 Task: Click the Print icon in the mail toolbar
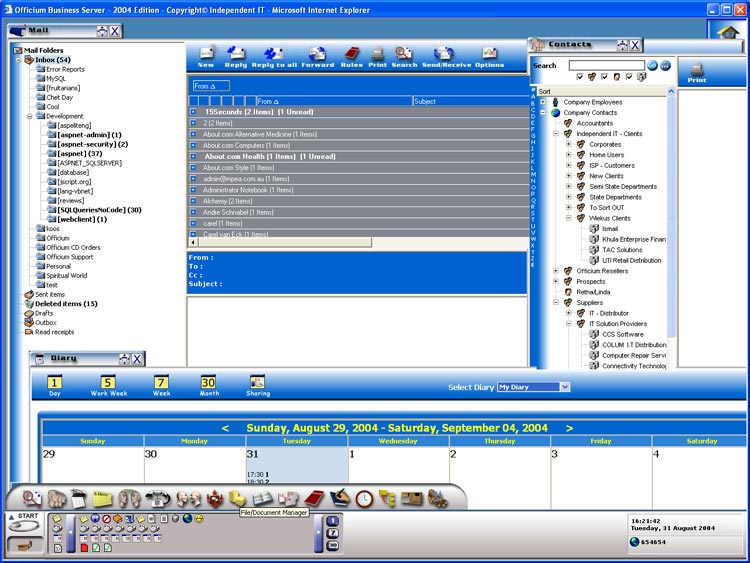coord(377,56)
